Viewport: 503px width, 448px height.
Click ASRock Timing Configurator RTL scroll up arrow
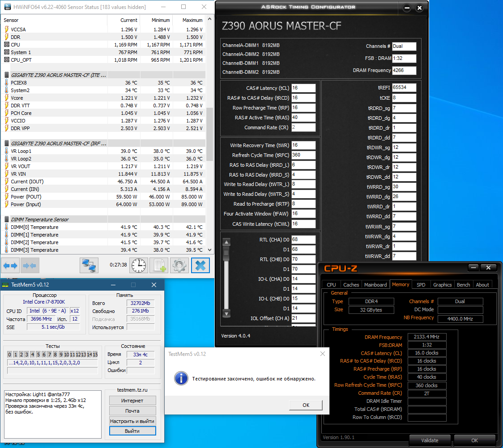coord(226,242)
